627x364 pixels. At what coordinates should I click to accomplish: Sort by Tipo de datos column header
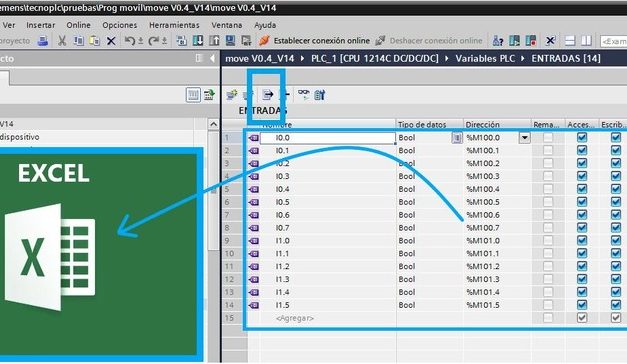point(429,124)
